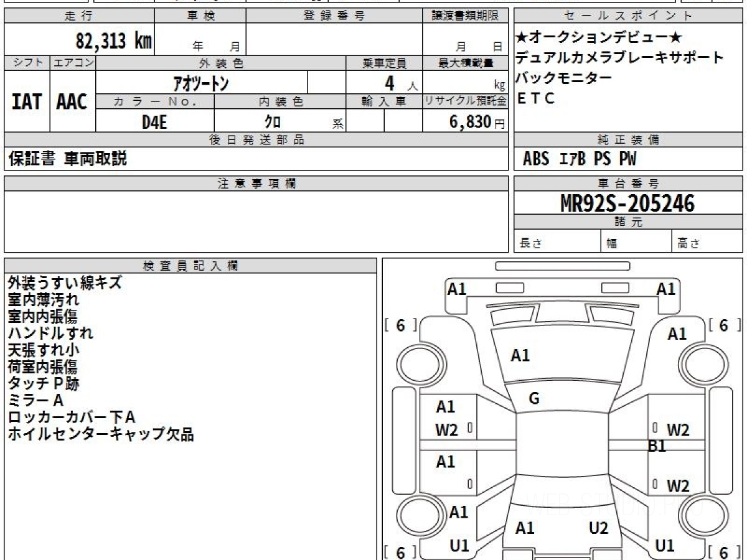The width and height of the screenshot is (747, 560).
Task: Click the ★オークションデビュー★ line
Action: (x=600, y=37)
